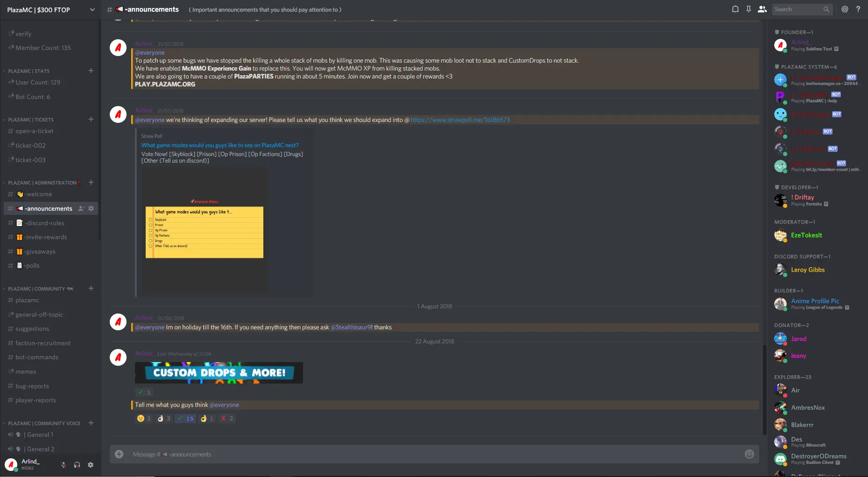Toggle the pale OK-hand reaction with 3
This screenshot has width=868, height=477.
pyautogui.click(x=163, y=419)
